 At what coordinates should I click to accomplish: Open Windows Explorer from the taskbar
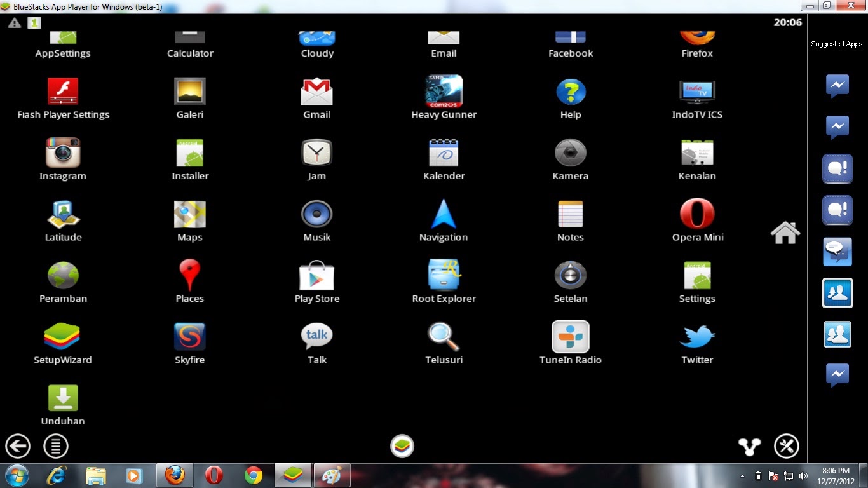96,475
